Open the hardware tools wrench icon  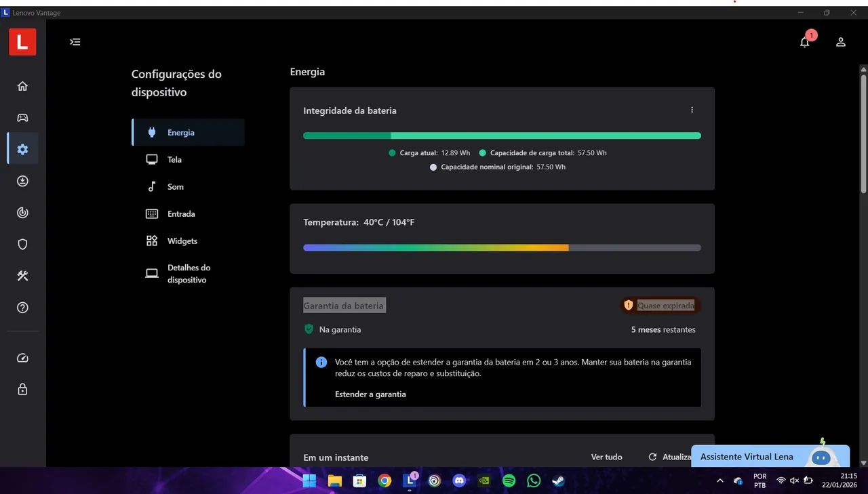[22, 276]
